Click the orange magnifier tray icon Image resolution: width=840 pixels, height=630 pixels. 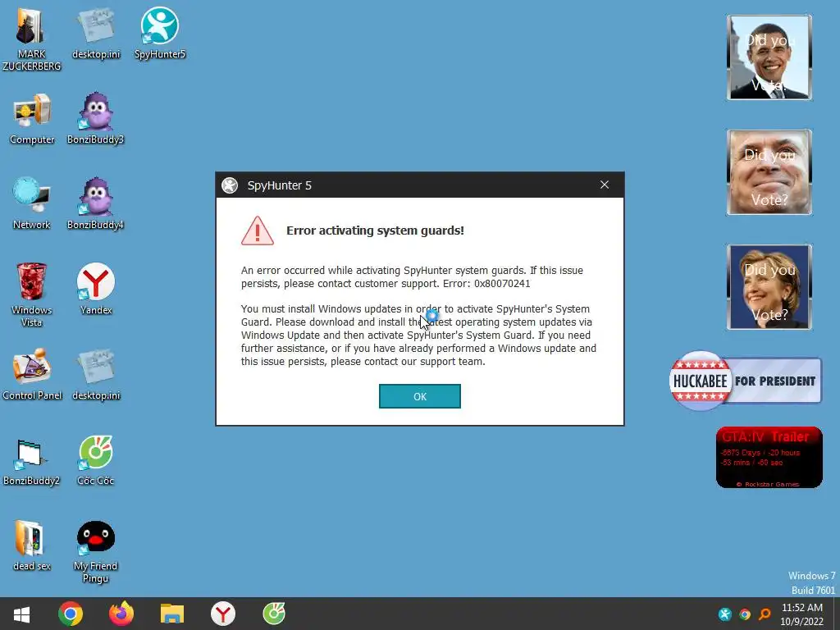tap(765, 614)
